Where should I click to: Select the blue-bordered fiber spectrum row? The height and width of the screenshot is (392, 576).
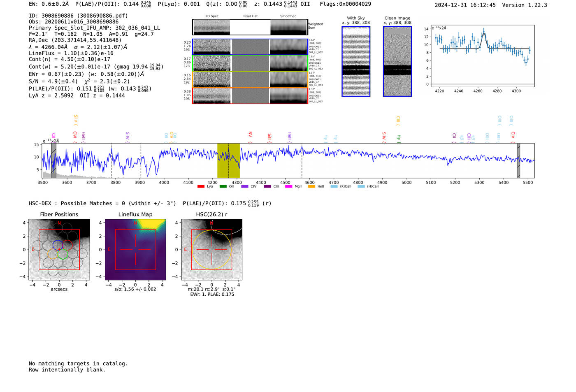(250, 47)
